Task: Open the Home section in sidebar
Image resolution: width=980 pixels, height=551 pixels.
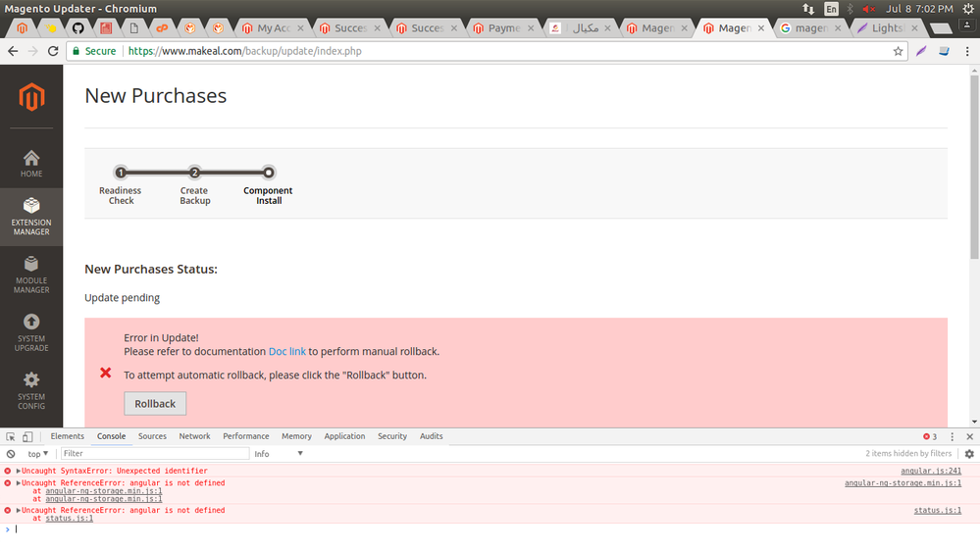Action: (31, 164)
